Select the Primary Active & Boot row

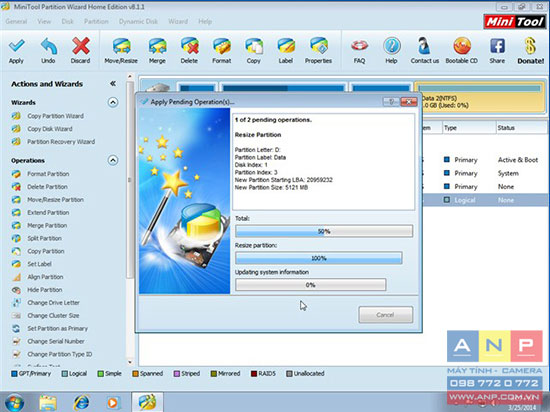(486, 160)
